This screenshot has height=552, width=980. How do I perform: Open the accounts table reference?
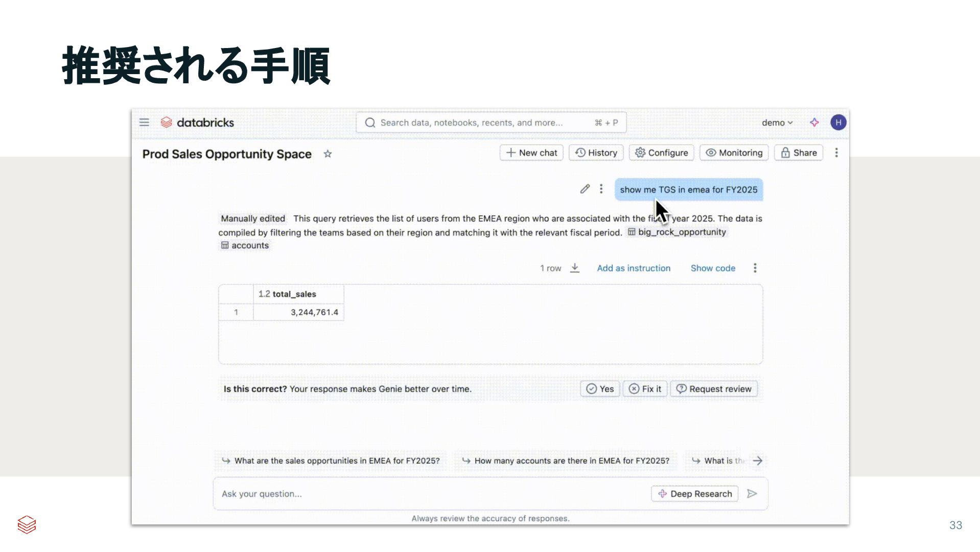[x=245, y=245]
